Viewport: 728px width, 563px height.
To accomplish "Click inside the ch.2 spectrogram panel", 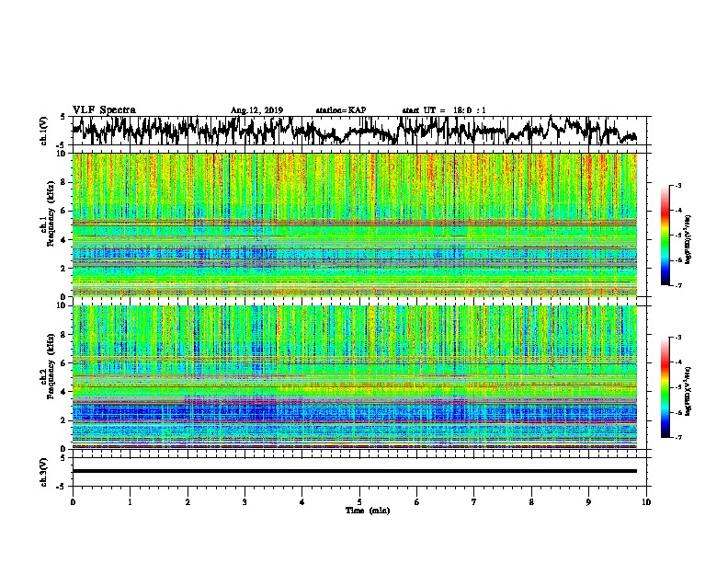I will coord(355,377).
